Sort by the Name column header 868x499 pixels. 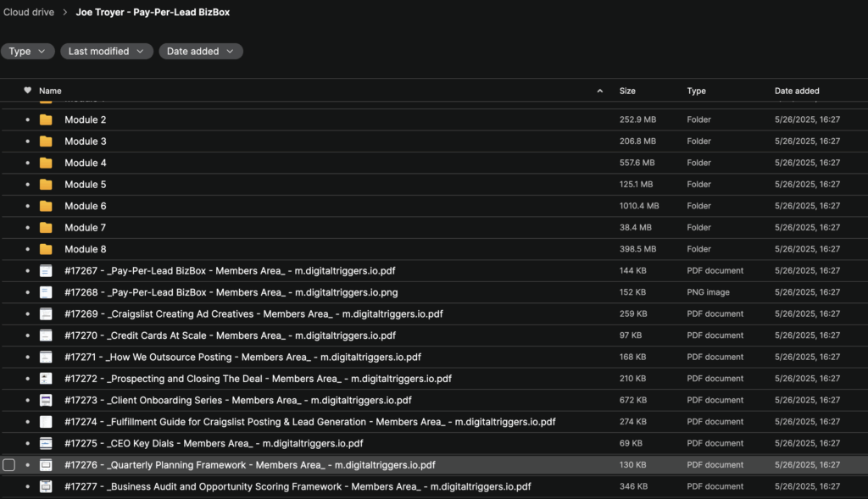tap(50, 91)
